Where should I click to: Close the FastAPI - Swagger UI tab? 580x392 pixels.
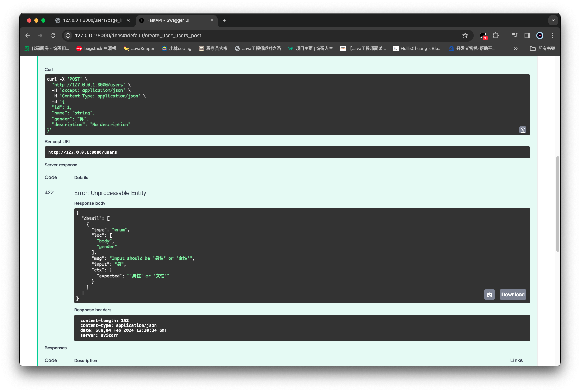point(212,20)
